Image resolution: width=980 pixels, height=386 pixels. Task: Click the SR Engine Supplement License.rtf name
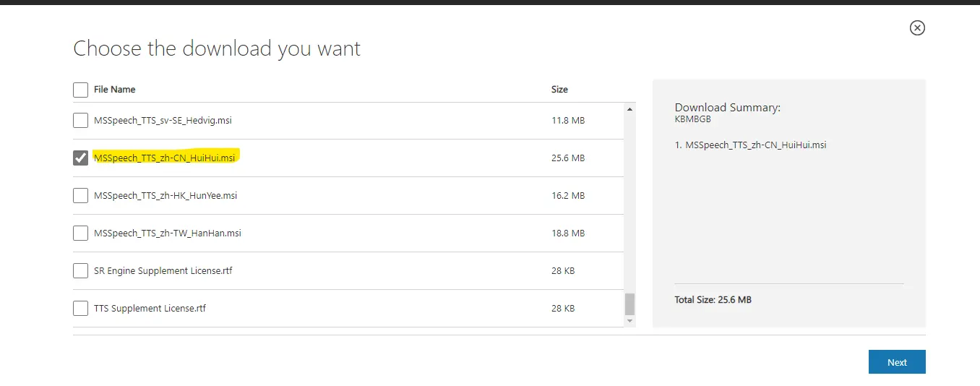coord(163,271)
